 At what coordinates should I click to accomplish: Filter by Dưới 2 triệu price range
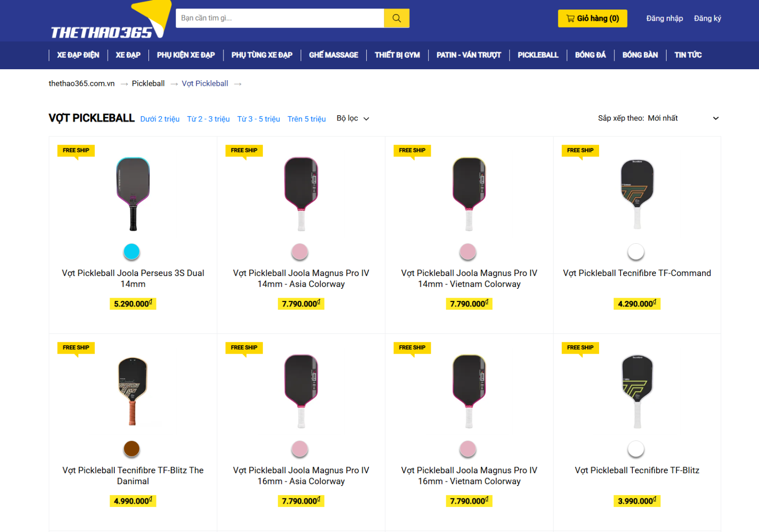[160, 119]
